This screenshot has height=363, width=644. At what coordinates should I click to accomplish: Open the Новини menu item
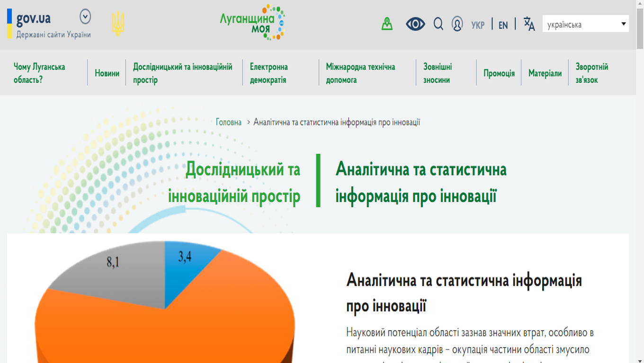pos(107,73)
